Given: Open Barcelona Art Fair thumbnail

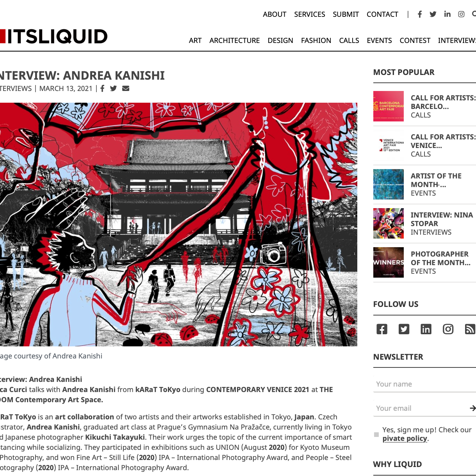Looking at the screenshot, I should pos(389,106).
